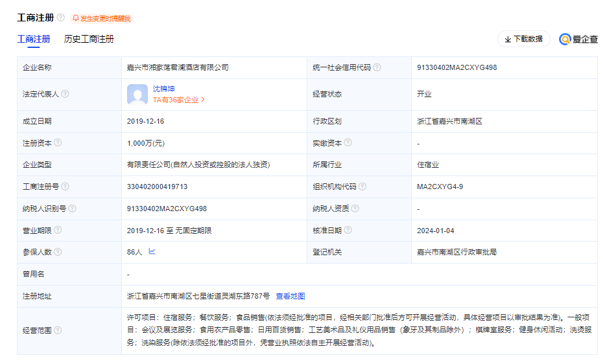603x364 pixels.
Task: Select taxpayer ID value in 纳税人识别号 row
Action: [x=167, y=209]
